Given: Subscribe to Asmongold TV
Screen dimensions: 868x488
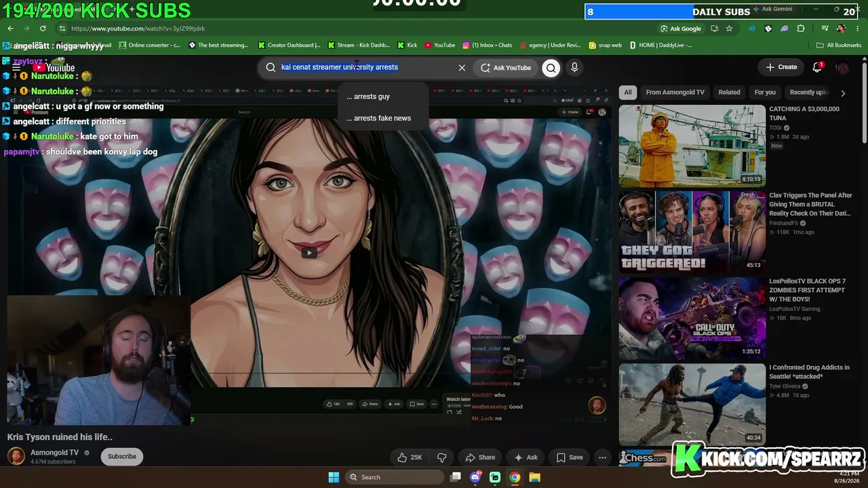Looking at the screenshot, I should [122, 457].
